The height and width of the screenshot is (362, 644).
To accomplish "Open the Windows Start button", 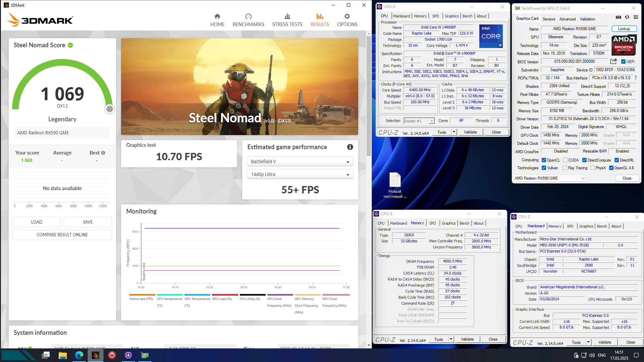I will tap(18, 355).
